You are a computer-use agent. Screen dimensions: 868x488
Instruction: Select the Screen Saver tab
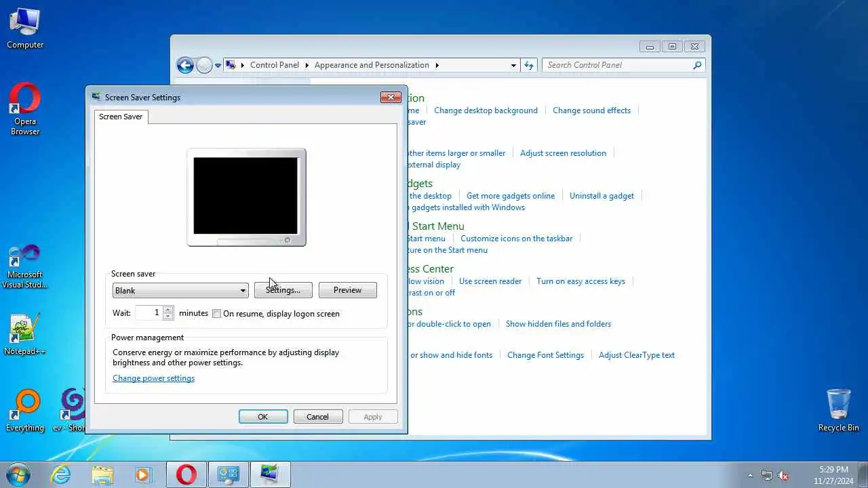[121, 117]
